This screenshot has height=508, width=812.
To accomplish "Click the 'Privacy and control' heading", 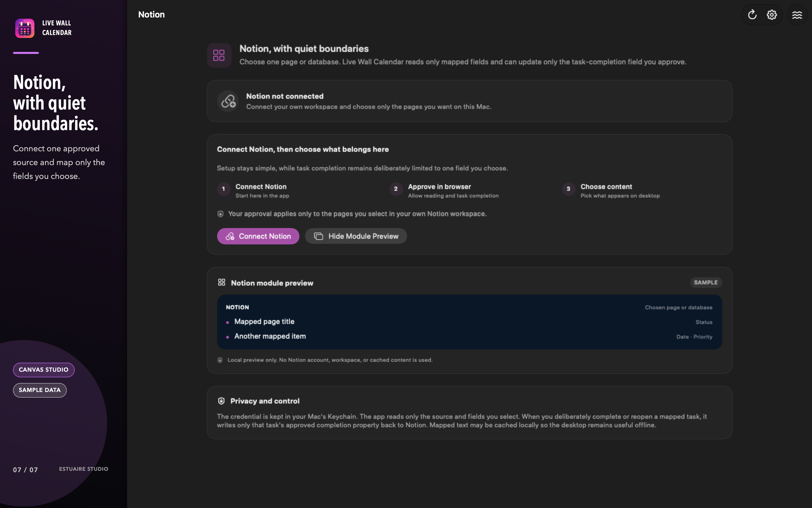I will [x=265, y=401].
